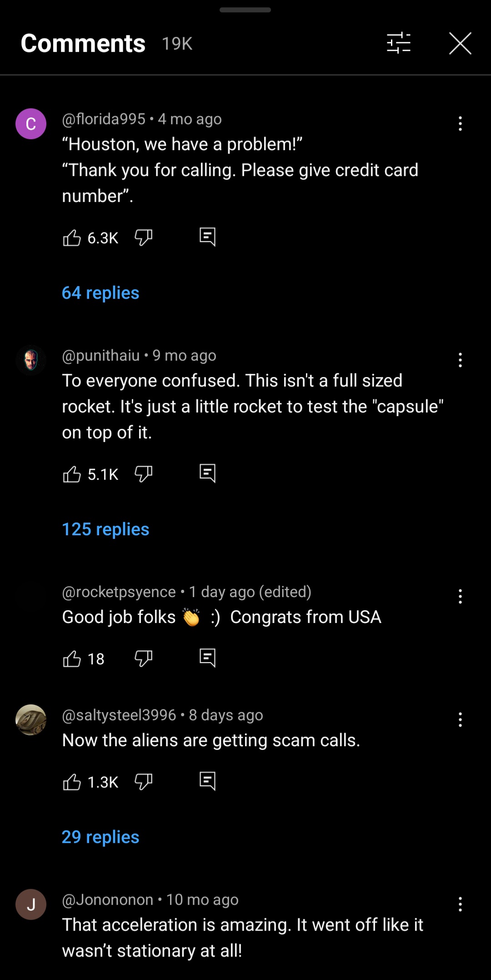Close the Comments panel

[x=461, y=43]
